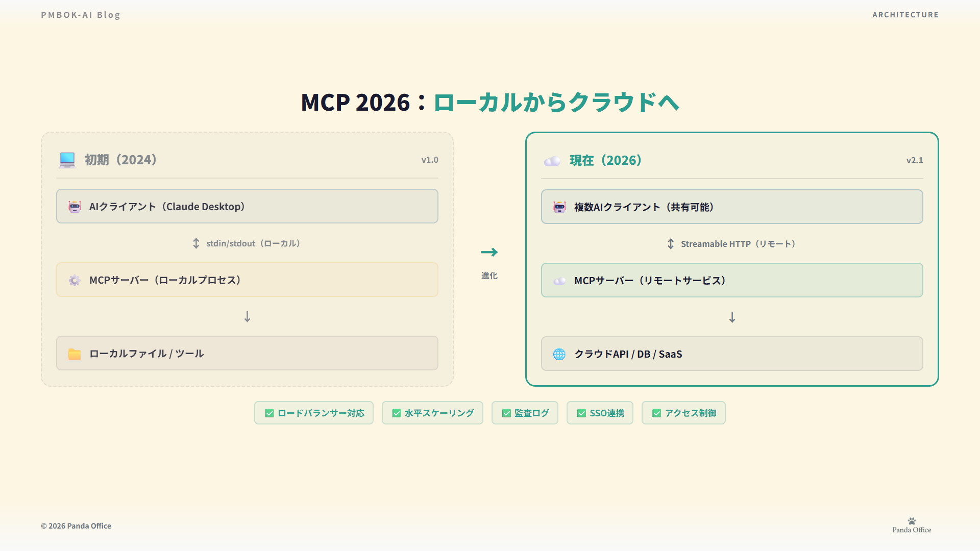Click the laptop icon beside 初期（2024）

click(x=67, y=160)
